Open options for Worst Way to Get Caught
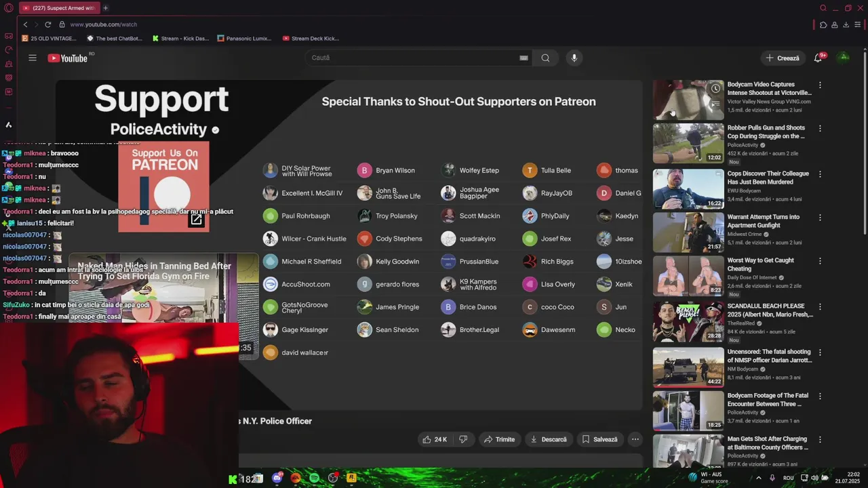The image size is (868, 488). pyautogui.click(x=820, y=261)
